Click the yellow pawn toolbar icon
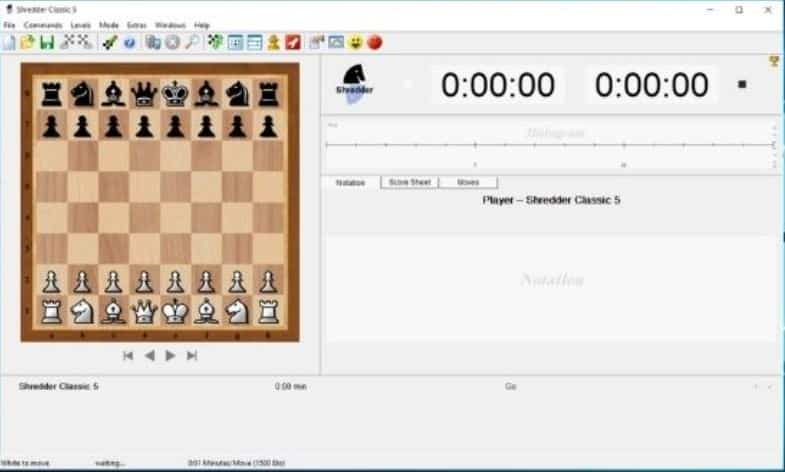 [273, 43]
